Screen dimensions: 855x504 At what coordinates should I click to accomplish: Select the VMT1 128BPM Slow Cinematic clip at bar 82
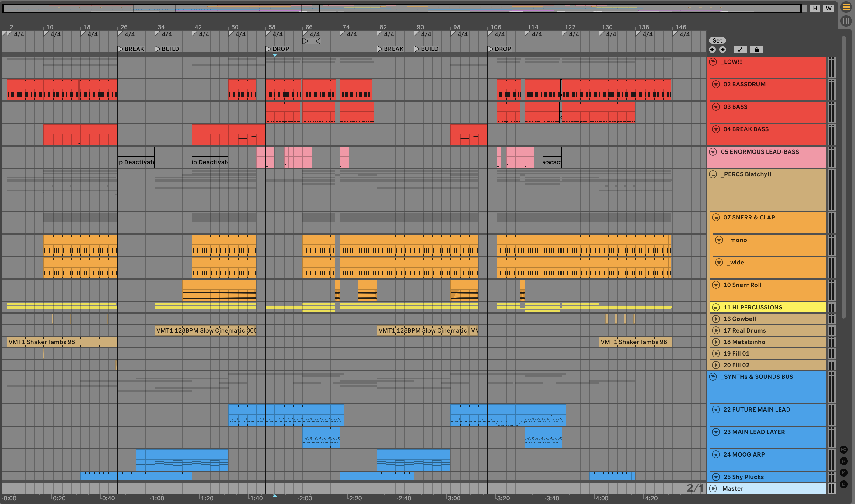tap(423, 330)
